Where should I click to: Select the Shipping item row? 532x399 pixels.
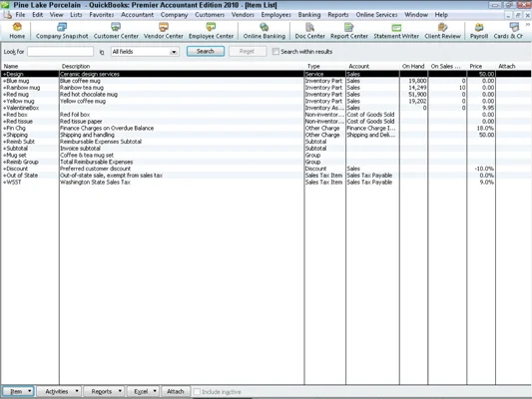[x=266, y=135]
